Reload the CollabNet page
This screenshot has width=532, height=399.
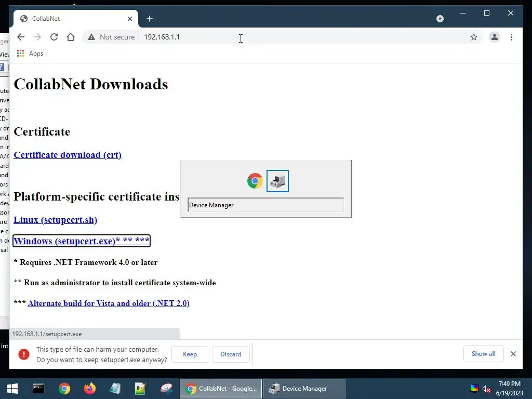click(54, 37)
